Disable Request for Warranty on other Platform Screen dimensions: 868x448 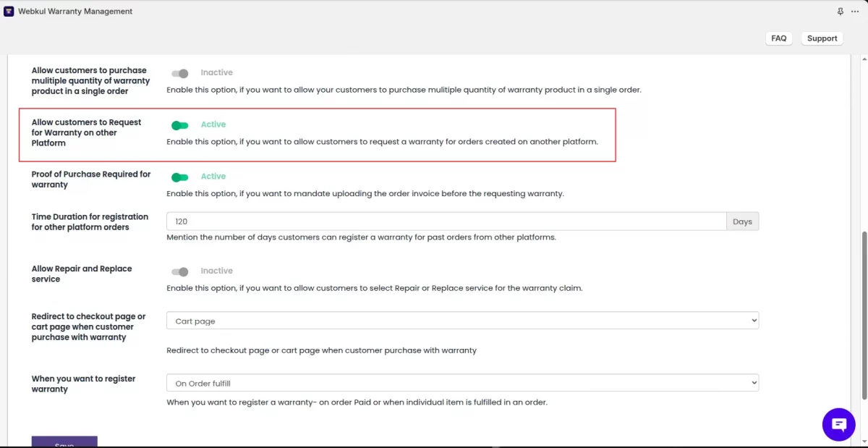[180, 125]
